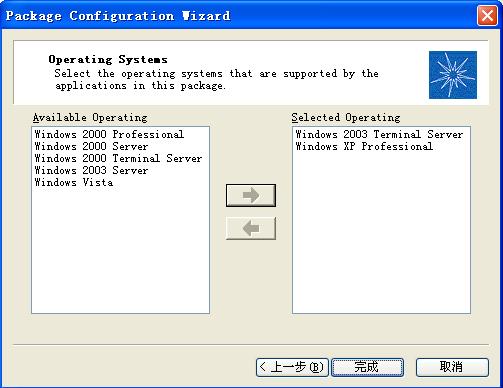Go back with the 上一步(B) button
This screenshot has width=503, height=388.
(x=292, y=367)
